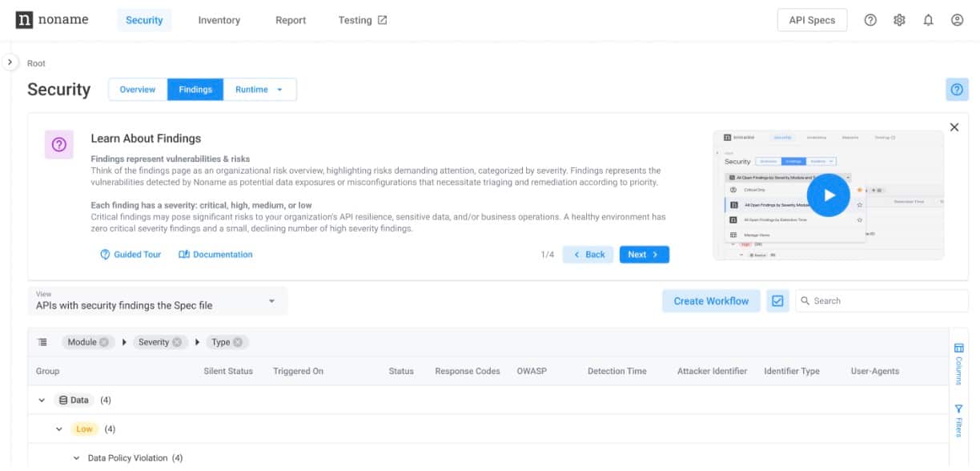Open the Columns side panel
Screen dimensions: 980x471
(x=958, y=364)
